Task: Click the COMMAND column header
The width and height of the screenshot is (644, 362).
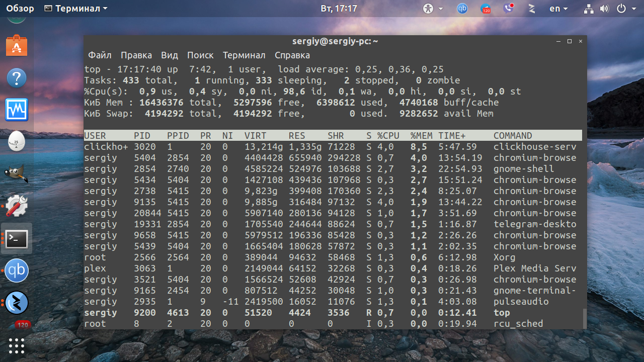Action: pos(513,136)
